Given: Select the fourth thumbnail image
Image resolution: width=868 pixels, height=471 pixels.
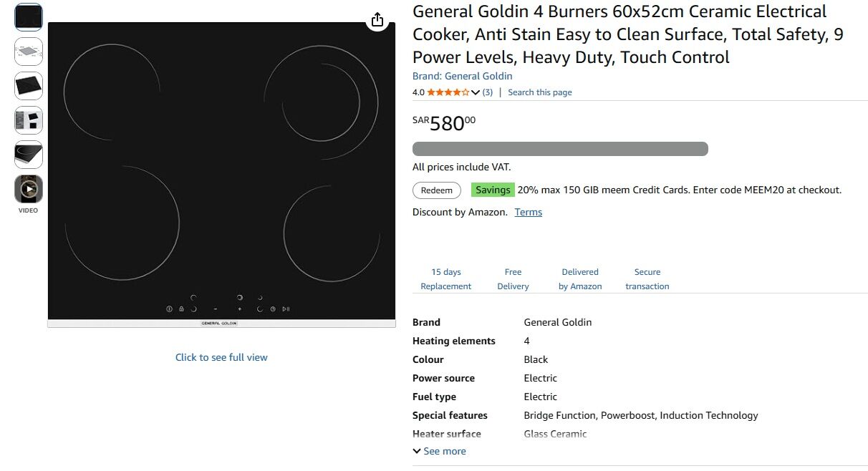Looking at the screenshot, I should tap(29, 120).
